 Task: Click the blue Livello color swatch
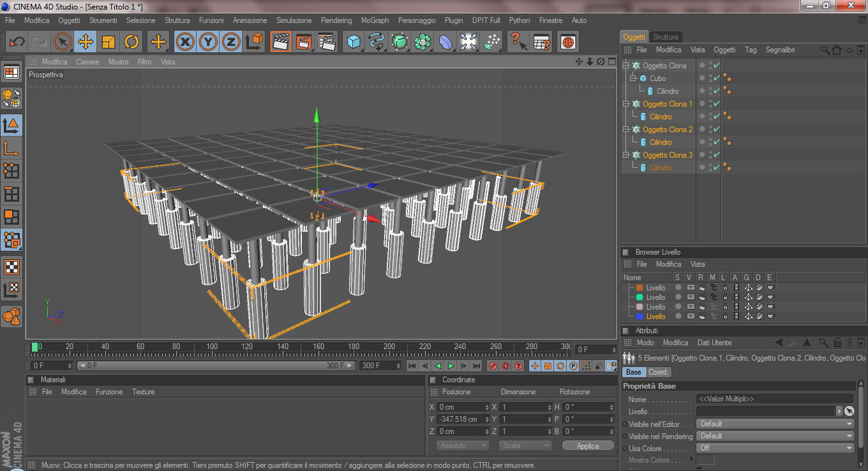(640, 317)
